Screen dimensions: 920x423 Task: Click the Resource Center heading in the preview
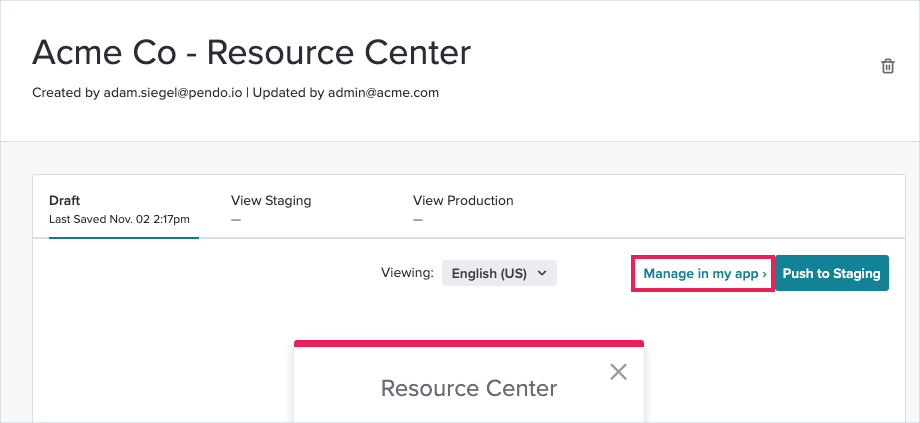[x=469, y=388]
